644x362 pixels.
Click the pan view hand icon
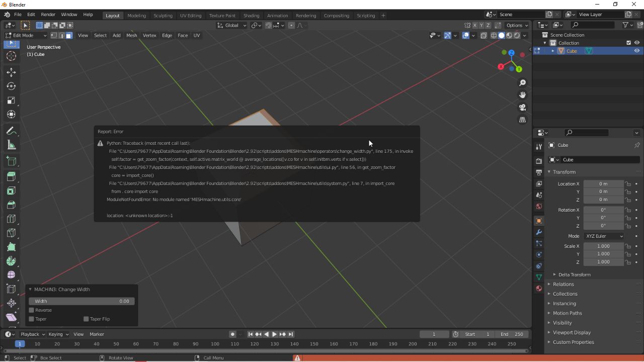point(522,95)
